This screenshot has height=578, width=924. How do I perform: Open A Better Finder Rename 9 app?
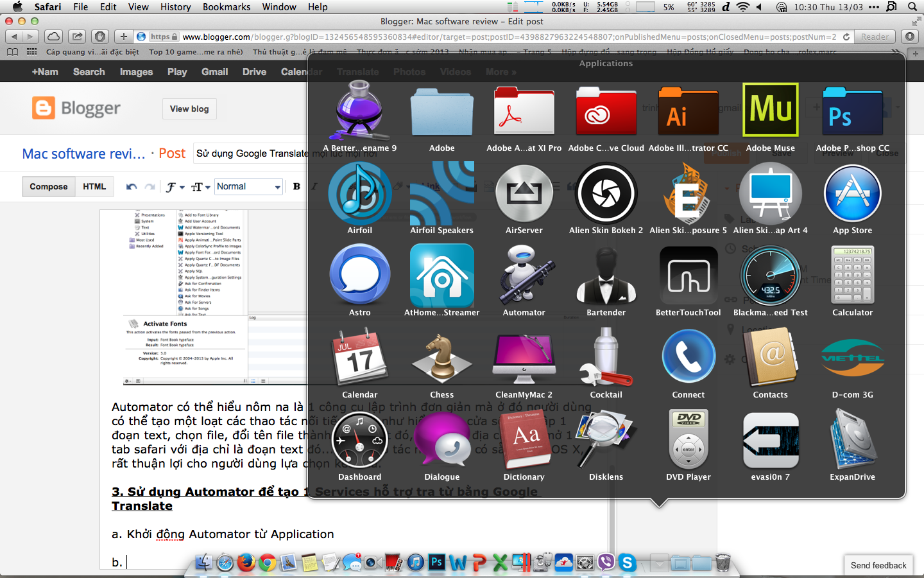tap(360, 111)
